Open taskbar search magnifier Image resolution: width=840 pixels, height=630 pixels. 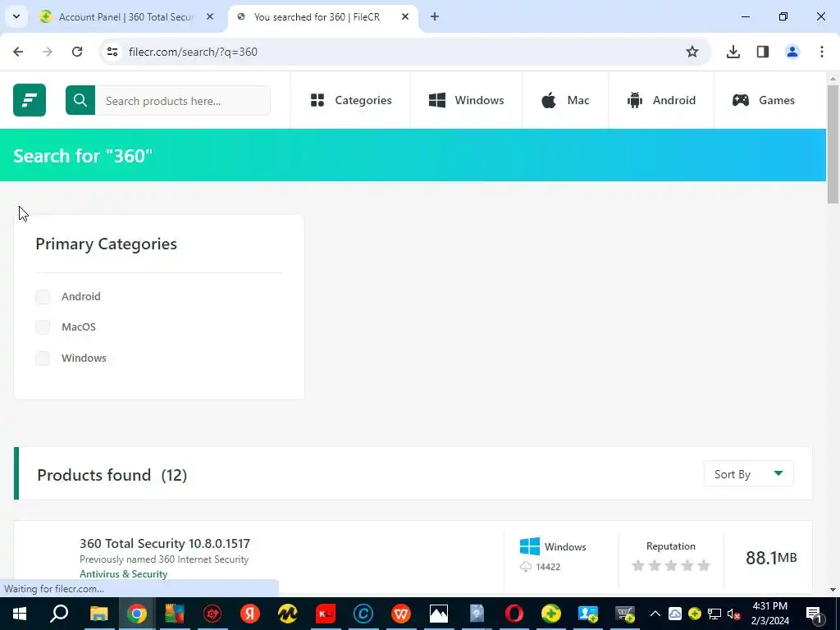coord(59,614)
